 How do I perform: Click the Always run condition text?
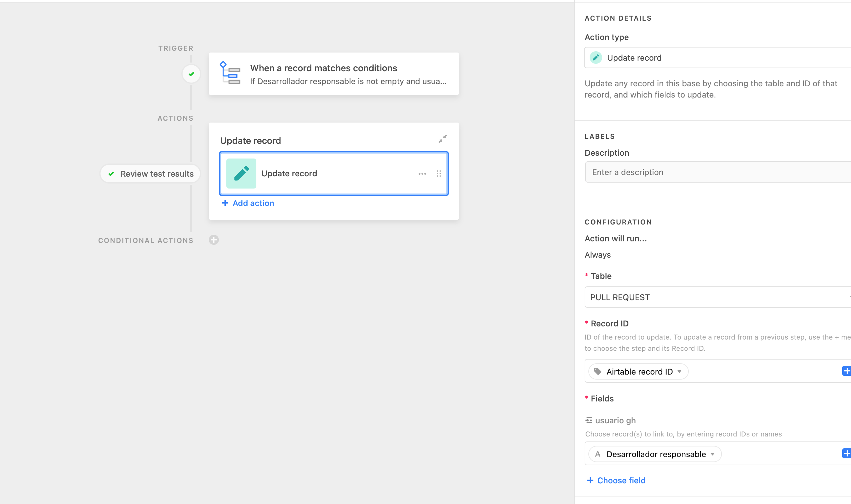coord(597,255)
